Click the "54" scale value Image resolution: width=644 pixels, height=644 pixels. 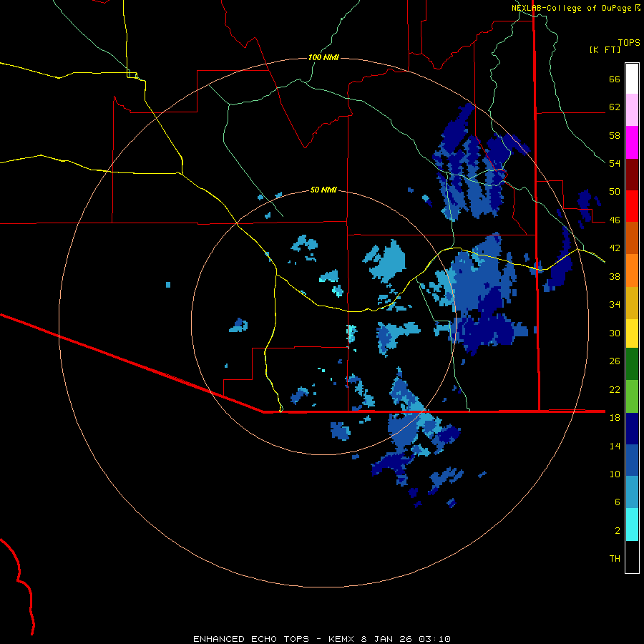(x=615, y=163)
